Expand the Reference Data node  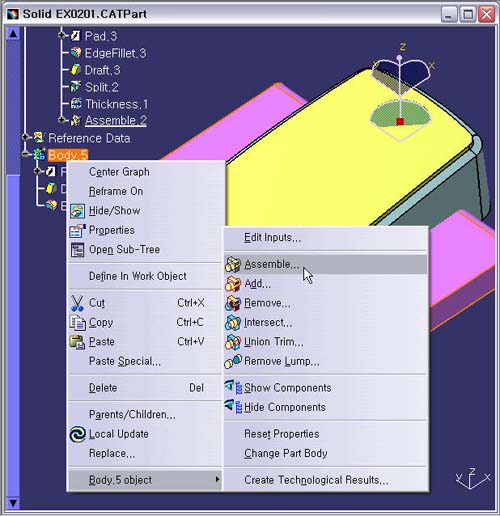[25, 137]
